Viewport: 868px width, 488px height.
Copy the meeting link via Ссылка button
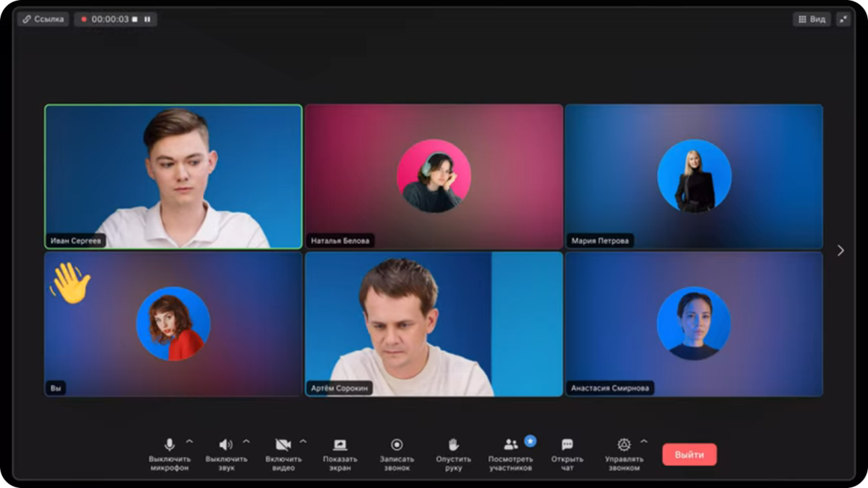coord(43,19)
